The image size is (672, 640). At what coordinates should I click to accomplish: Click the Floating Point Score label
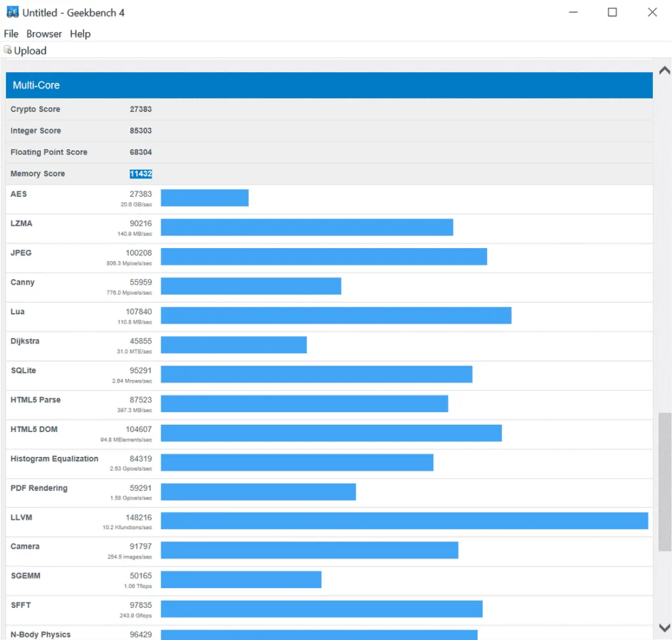[x=49, y=152]
